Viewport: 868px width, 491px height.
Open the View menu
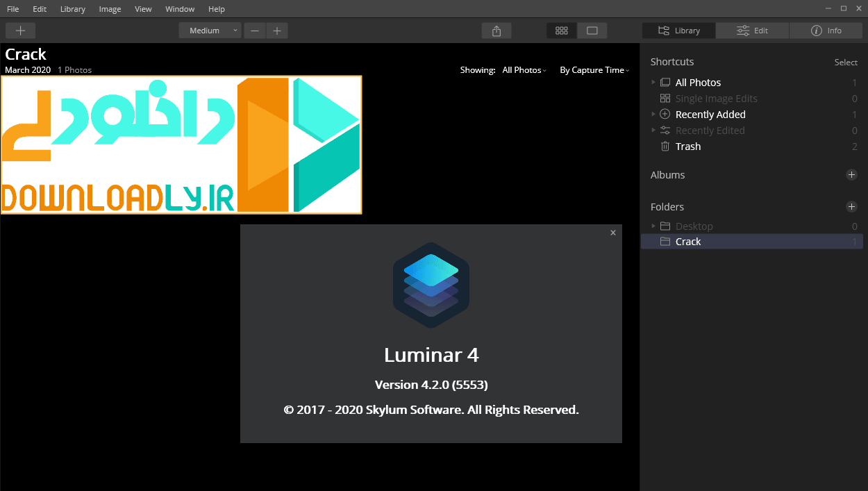click(143, 9)
